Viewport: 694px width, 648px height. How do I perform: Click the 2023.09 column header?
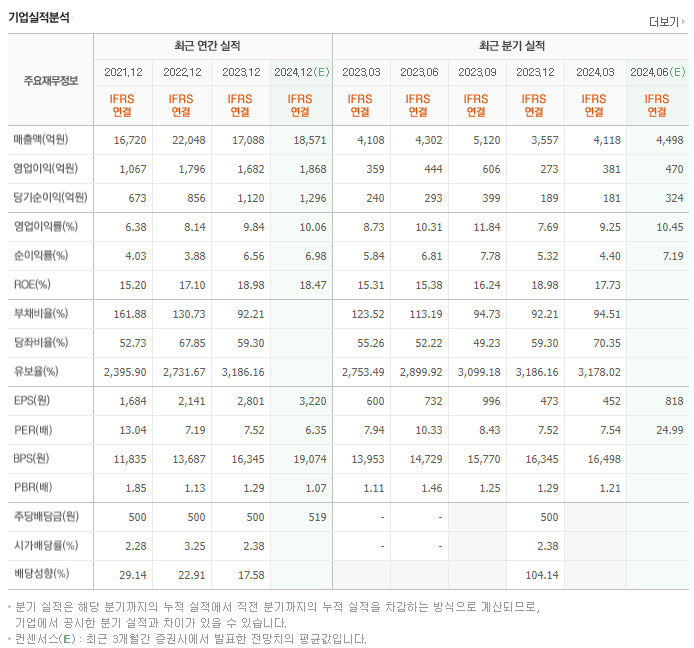(x=477, y=72)
